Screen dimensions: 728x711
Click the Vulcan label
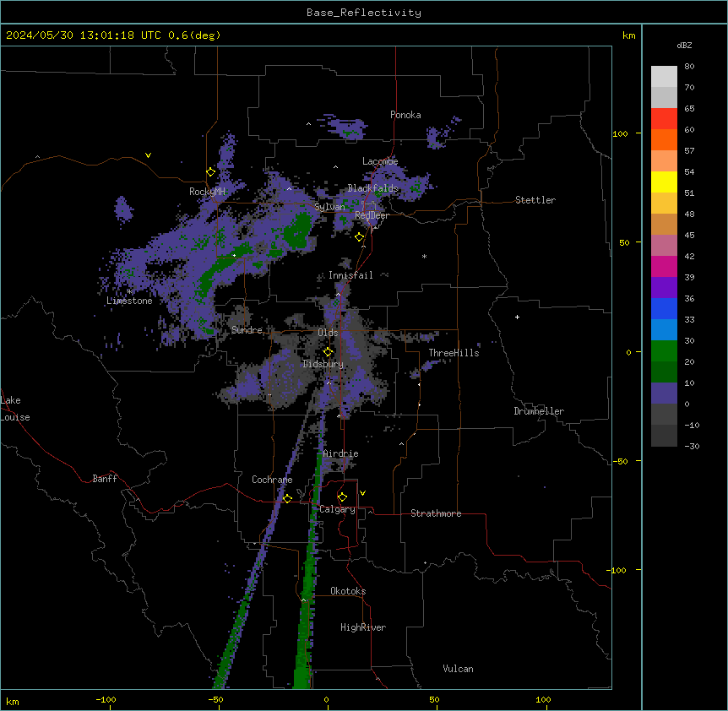pos(459,669)
